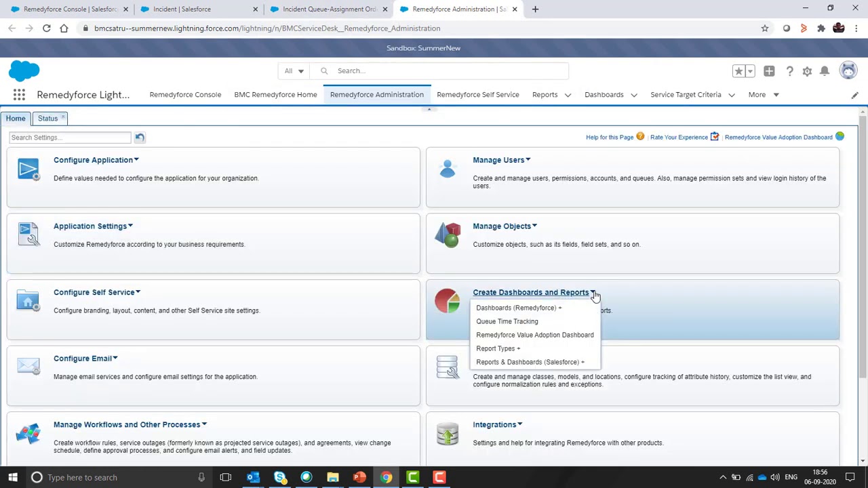The height and width of the screenshot is (488, 868).
Task: Expand the Manage Users dropdown
Action: pyautogui.click(x=528, y=160)
